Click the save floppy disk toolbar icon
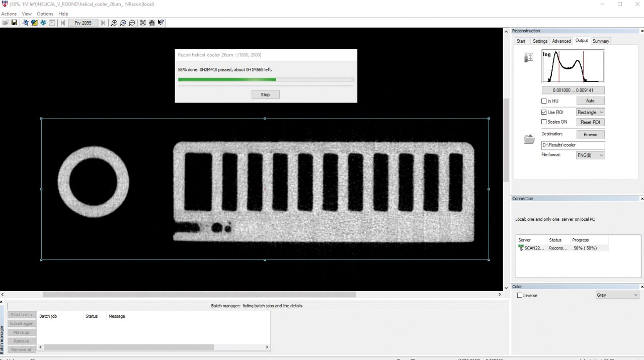Image resolution: width=644 pixels, height=360 pixels. (x=14, y=23)
